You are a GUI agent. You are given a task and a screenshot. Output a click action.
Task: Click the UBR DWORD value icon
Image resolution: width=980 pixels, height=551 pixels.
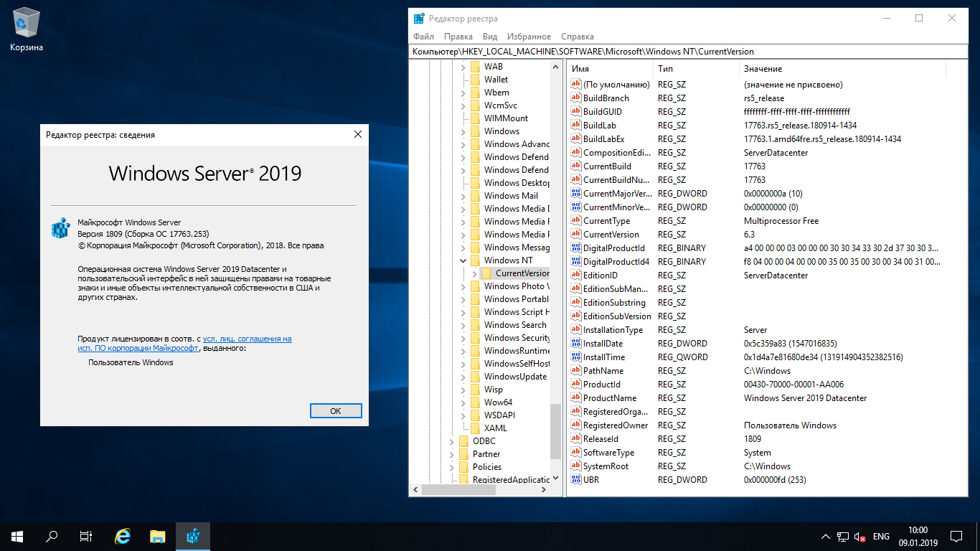pos(575,479)
